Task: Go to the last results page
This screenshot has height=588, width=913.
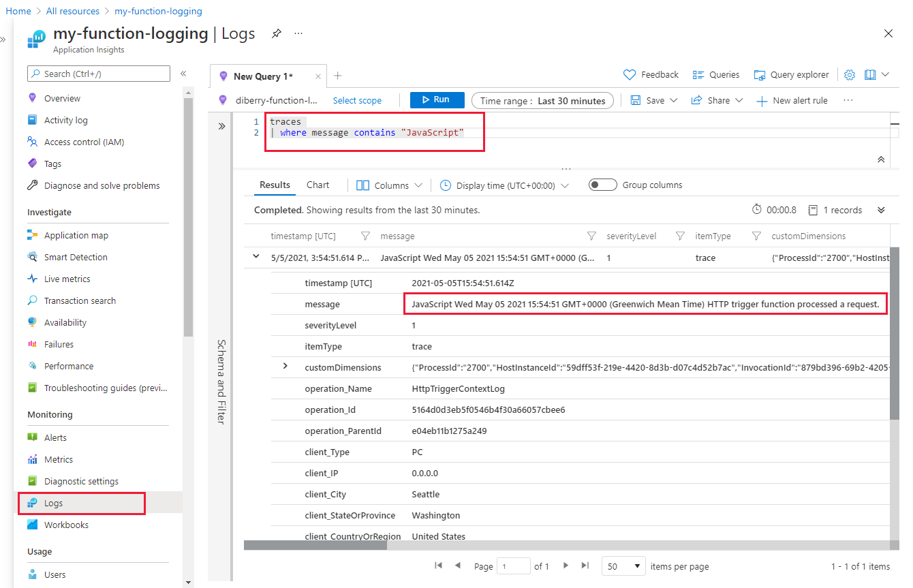Action: pyautogui.click(x=585, y=566)
